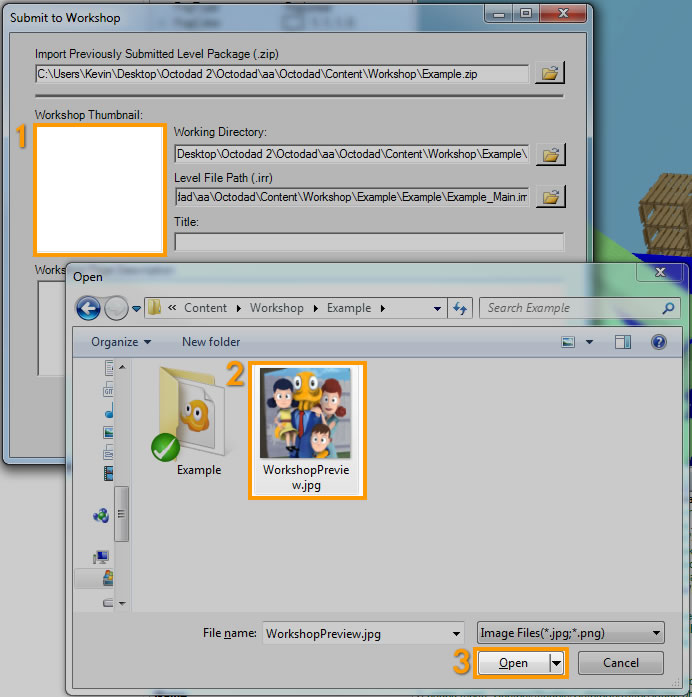Click the Example breadcrumb in address bar
Viewport: 692px width, 697px height.
pos(349,308)
